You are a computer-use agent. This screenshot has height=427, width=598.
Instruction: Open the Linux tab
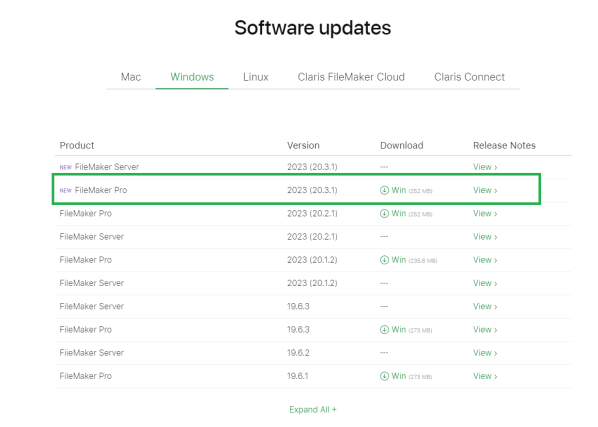pyautogui.click(x=256, y=77)
